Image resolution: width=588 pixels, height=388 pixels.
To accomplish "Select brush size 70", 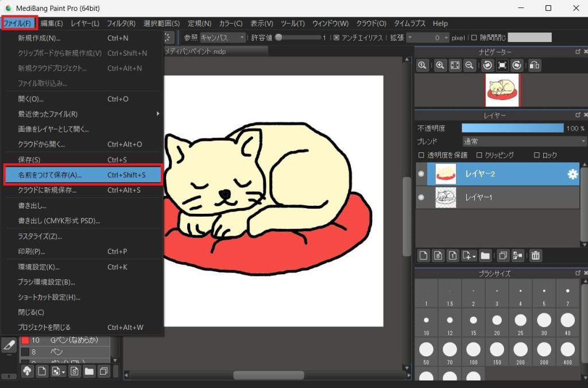I will point(450,352).
